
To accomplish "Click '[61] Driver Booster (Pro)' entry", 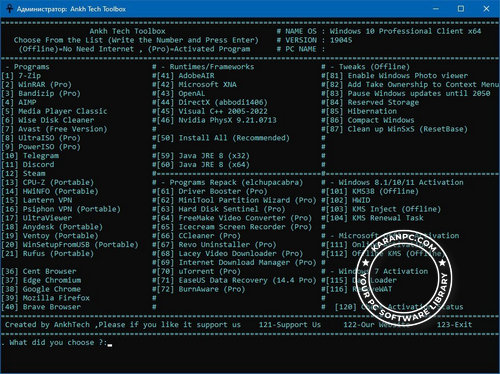I will point(212,191).
